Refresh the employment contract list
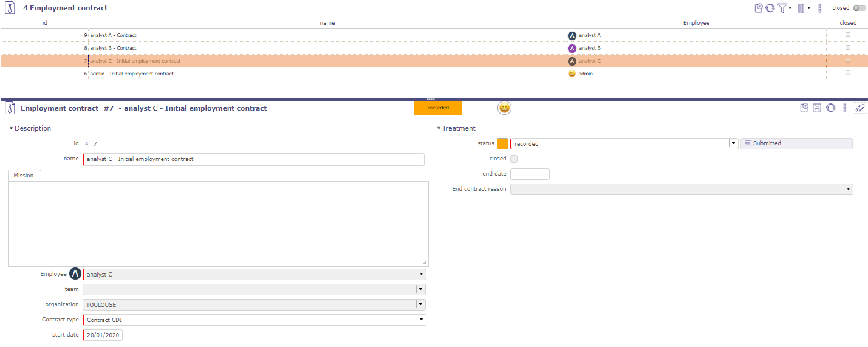 pos(770,8)
